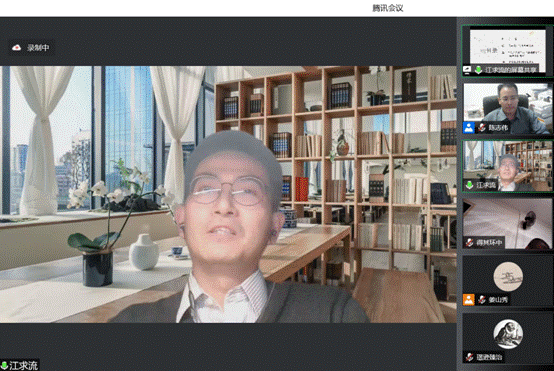Click the green mic icon in the small 江求流 tile
The image size is (554, 371).
click(x=470, y=185)
